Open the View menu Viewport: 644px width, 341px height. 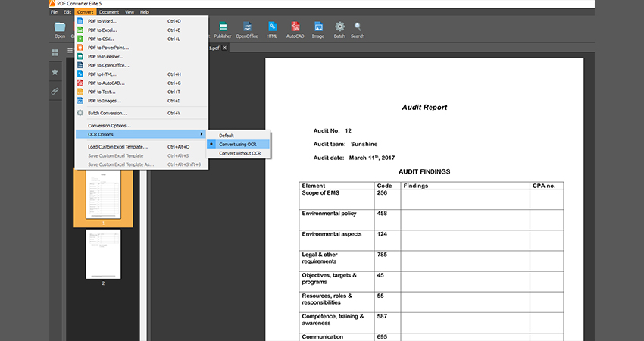[x=130, y=12]
